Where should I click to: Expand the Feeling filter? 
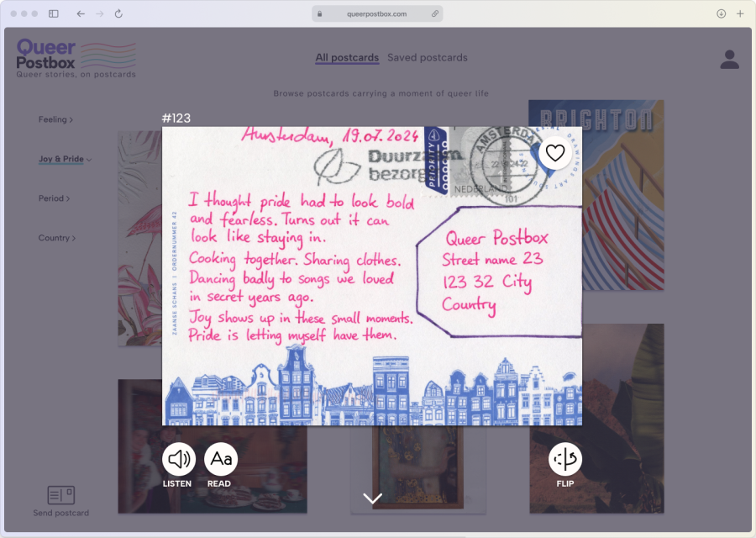[x=55, y=119]
